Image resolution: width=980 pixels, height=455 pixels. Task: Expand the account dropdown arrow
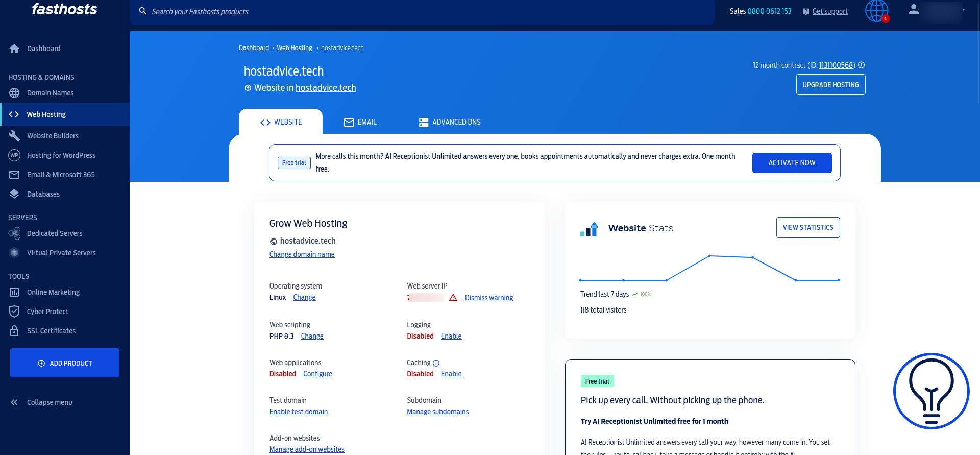[x=963, y=10]
